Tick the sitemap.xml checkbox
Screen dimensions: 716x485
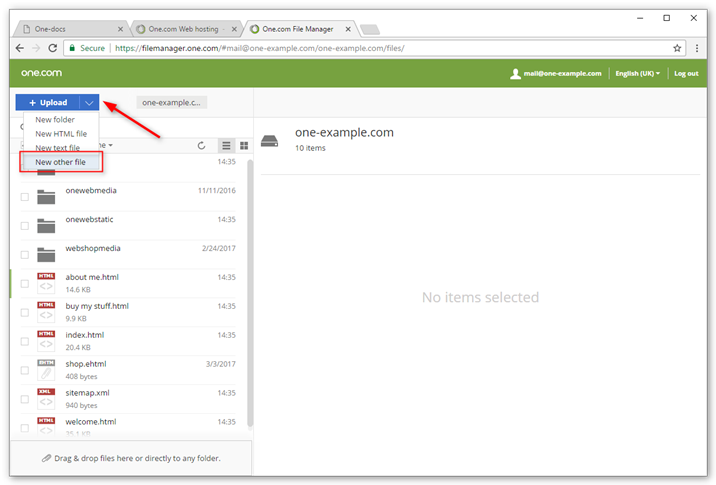click(x=25, y=399)
